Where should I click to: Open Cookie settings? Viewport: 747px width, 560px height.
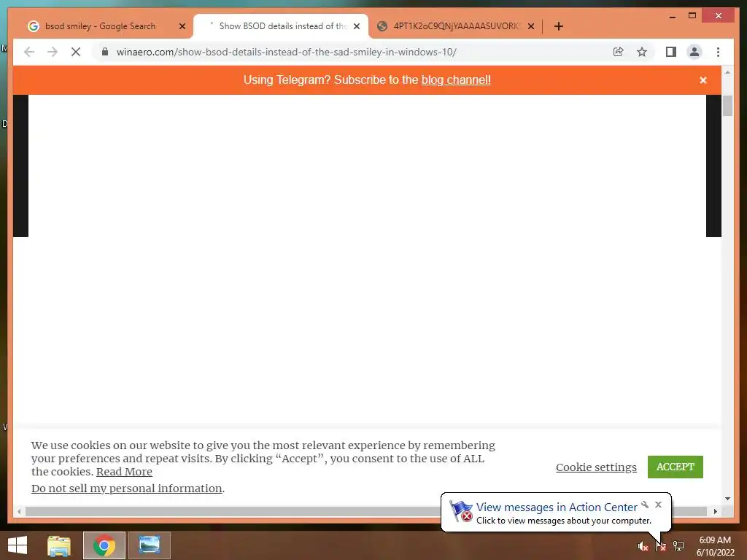point(596,467)
